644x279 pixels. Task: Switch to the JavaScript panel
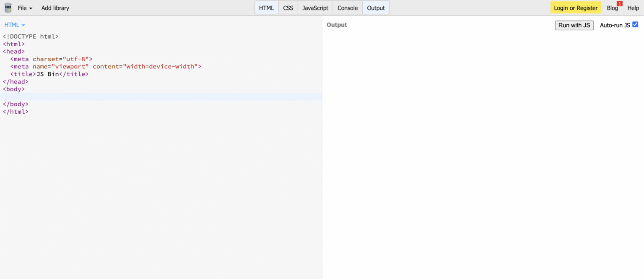point(315,7)
